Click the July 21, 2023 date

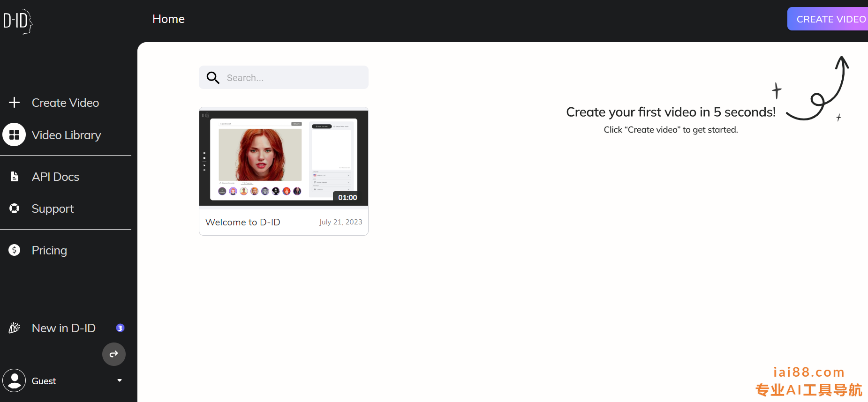coord(341,222)
